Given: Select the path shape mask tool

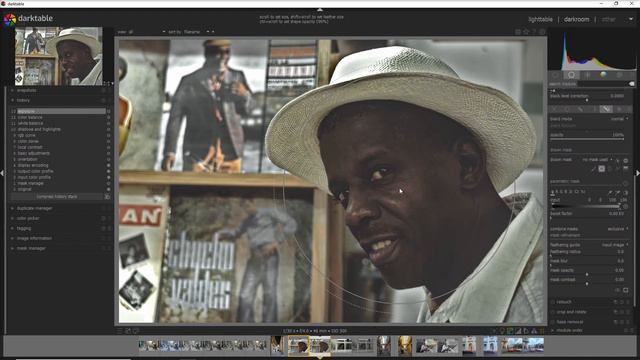Looking at the screenshot, I should (617, 169).
